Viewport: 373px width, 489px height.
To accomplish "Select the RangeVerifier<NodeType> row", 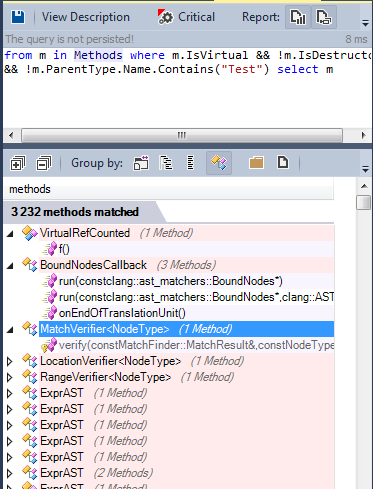I will tap(187, 377).
